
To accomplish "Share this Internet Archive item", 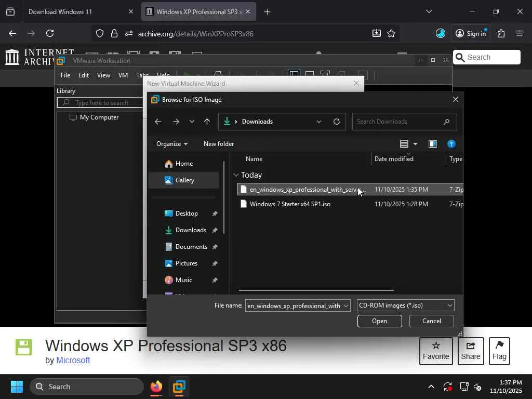I will click(471, 351).
